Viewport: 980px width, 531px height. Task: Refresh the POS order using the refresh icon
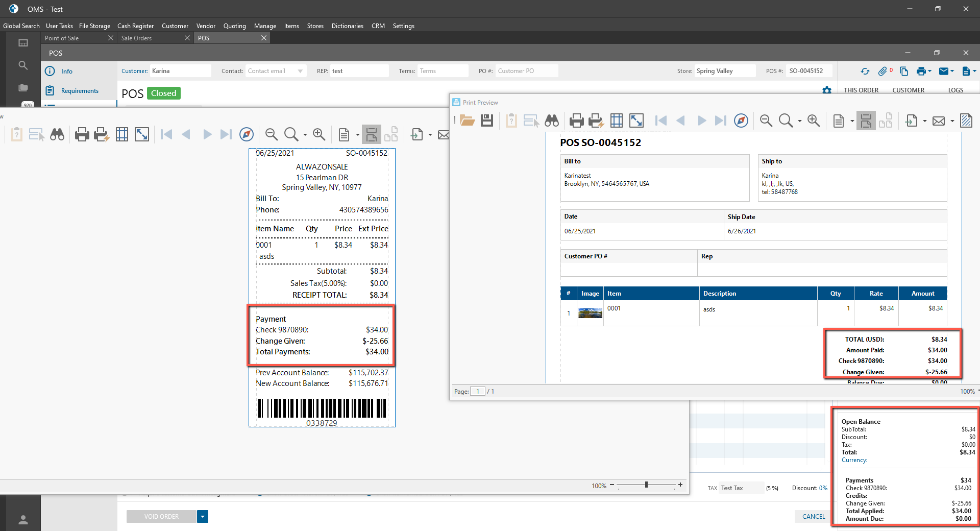[x=865, y=71]
